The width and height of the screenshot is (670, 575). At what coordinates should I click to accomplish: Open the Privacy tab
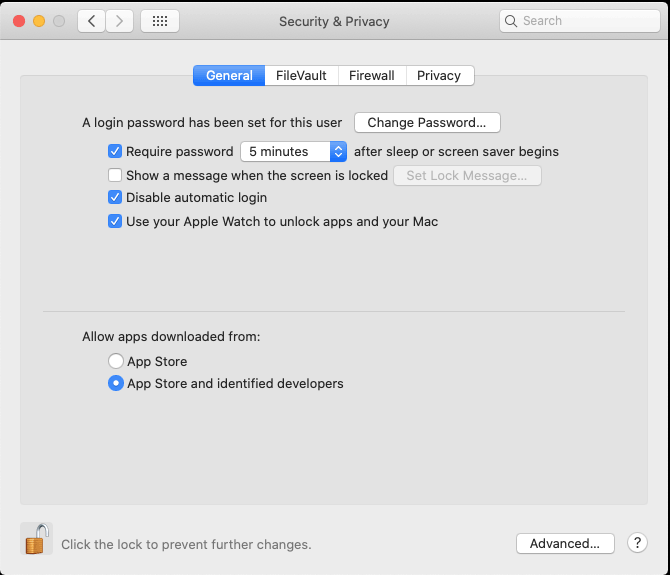(x=439, y=76)
